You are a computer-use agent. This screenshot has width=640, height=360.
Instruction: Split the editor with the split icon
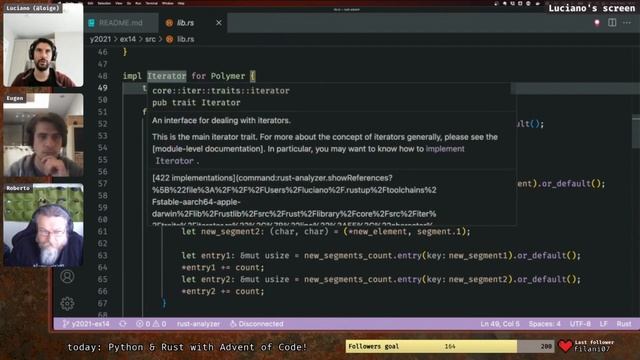click(x=612, y=23)
